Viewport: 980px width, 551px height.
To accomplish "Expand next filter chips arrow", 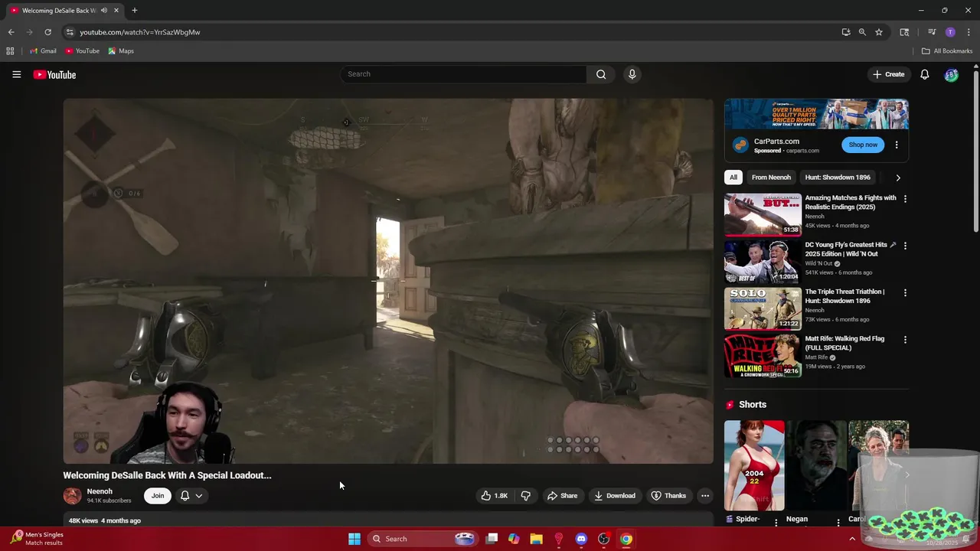I will point(898,178).
